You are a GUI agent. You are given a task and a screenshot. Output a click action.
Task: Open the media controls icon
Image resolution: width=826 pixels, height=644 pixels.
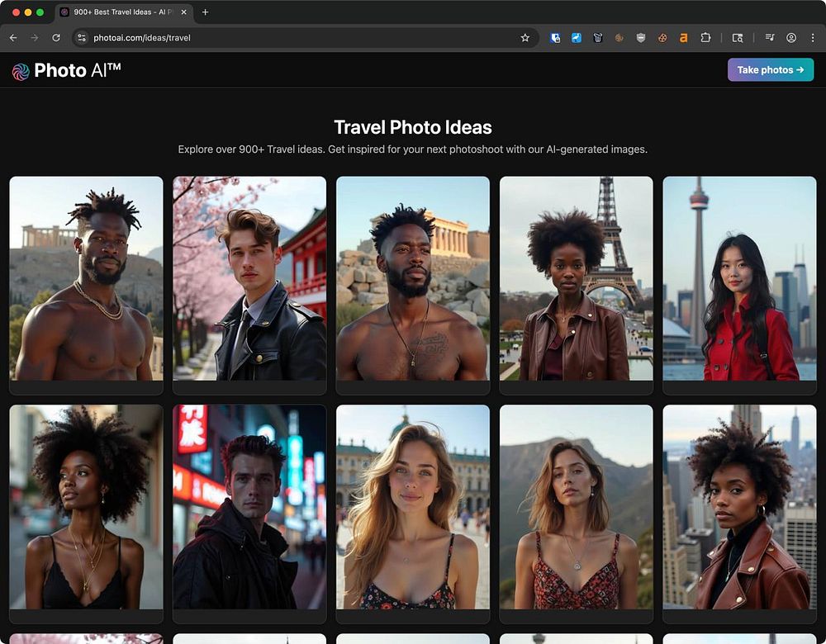770,38
